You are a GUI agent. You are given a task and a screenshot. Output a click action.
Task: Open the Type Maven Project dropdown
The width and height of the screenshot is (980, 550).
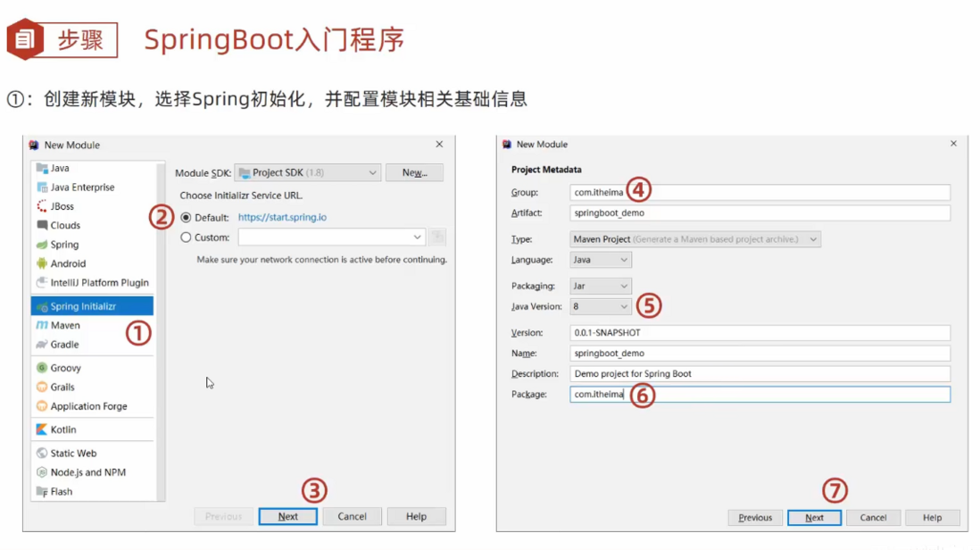pos(695,239)
